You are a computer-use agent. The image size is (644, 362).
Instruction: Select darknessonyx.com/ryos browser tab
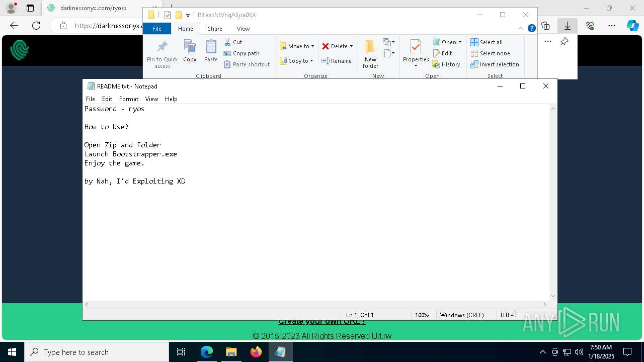93,8
